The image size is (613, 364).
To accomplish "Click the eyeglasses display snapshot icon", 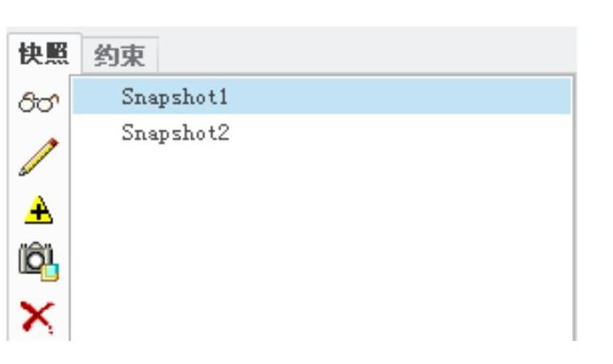I will click(39, 102).
